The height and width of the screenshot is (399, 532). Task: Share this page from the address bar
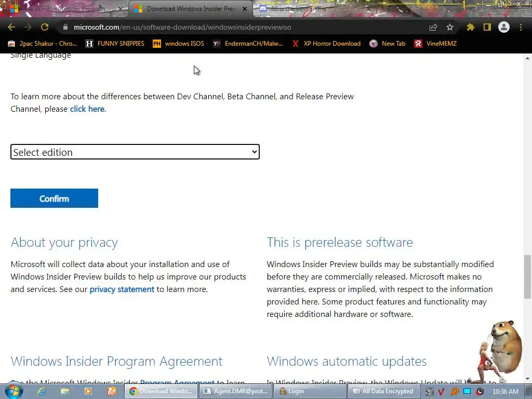pyautogui.click(x=433, y=27)
